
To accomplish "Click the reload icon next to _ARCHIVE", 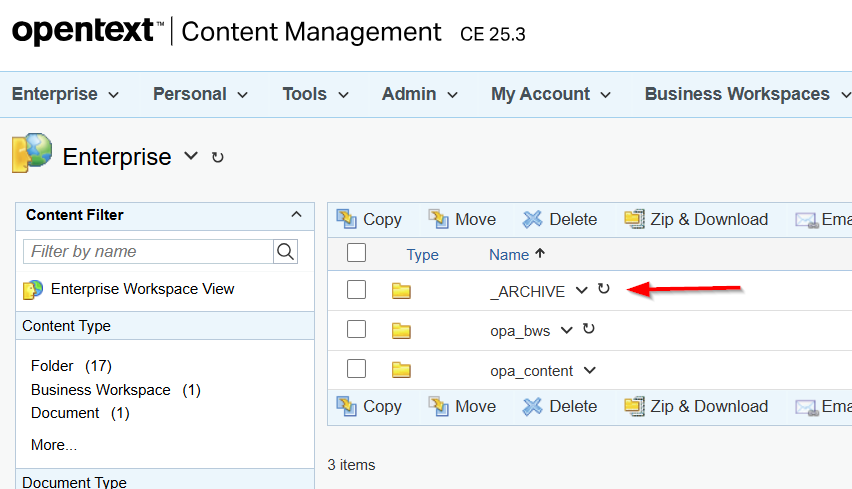I will [604, 289].
